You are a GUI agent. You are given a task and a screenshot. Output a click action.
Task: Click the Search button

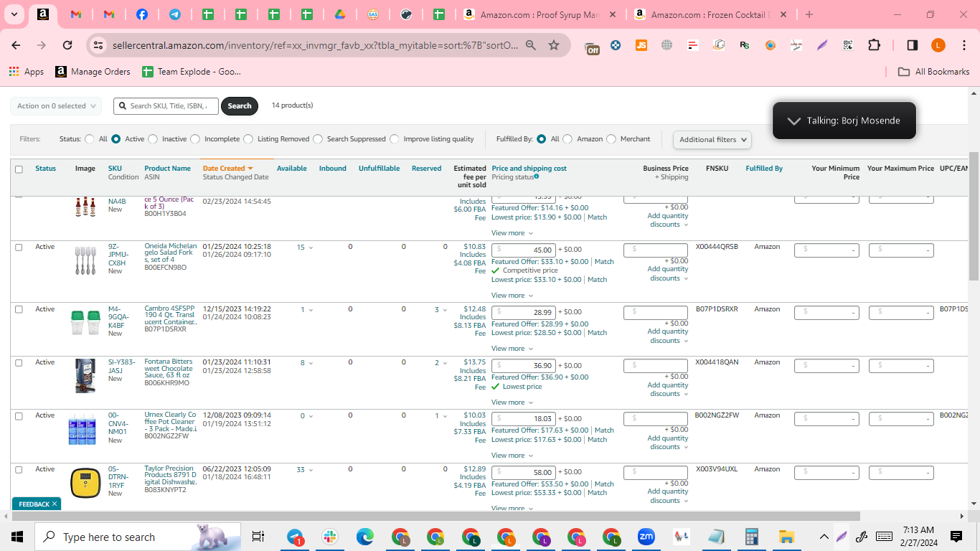coord(240,106)
